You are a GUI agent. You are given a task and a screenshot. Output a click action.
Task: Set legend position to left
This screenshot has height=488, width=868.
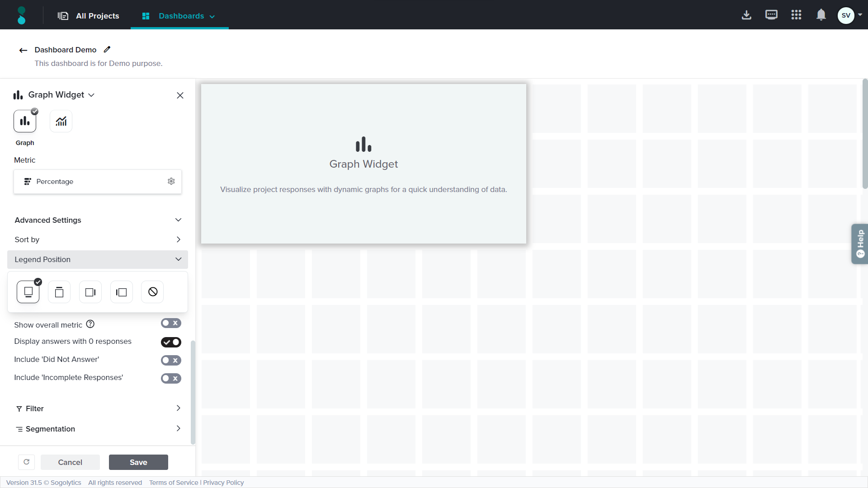121,292
